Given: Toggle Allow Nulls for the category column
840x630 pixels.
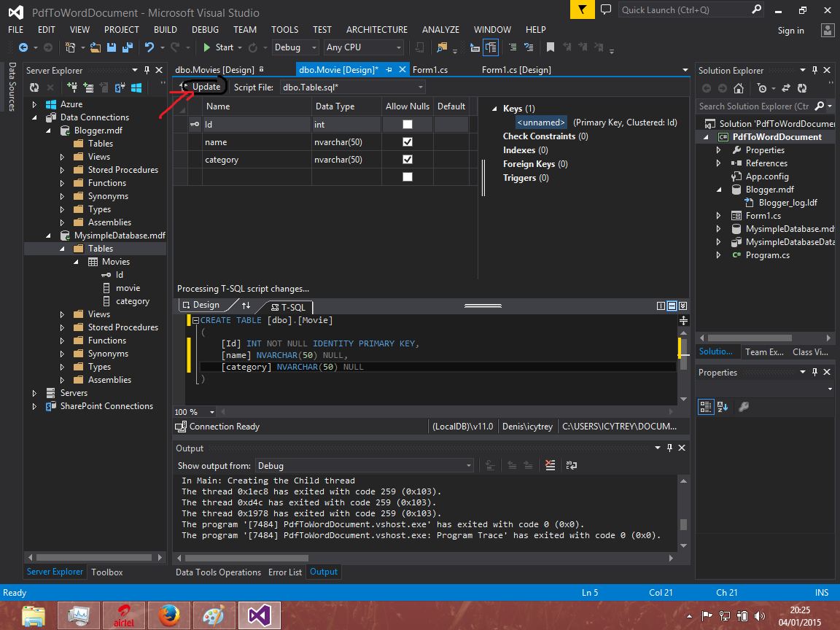Looking at the screenshot, I should (408, 159).
